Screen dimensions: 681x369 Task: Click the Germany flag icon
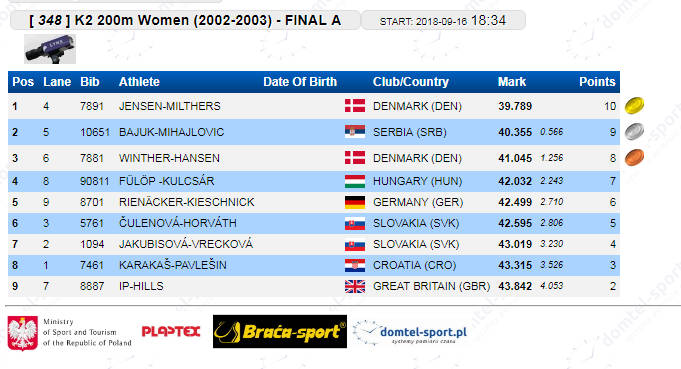[x=355, y=202]
